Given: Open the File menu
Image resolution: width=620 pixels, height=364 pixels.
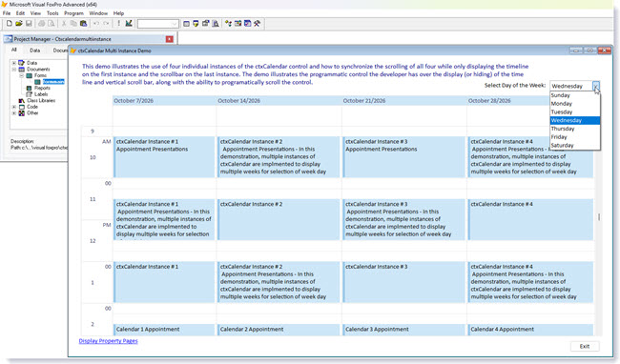Looking at the screenshot, I should tap(7, 13).
